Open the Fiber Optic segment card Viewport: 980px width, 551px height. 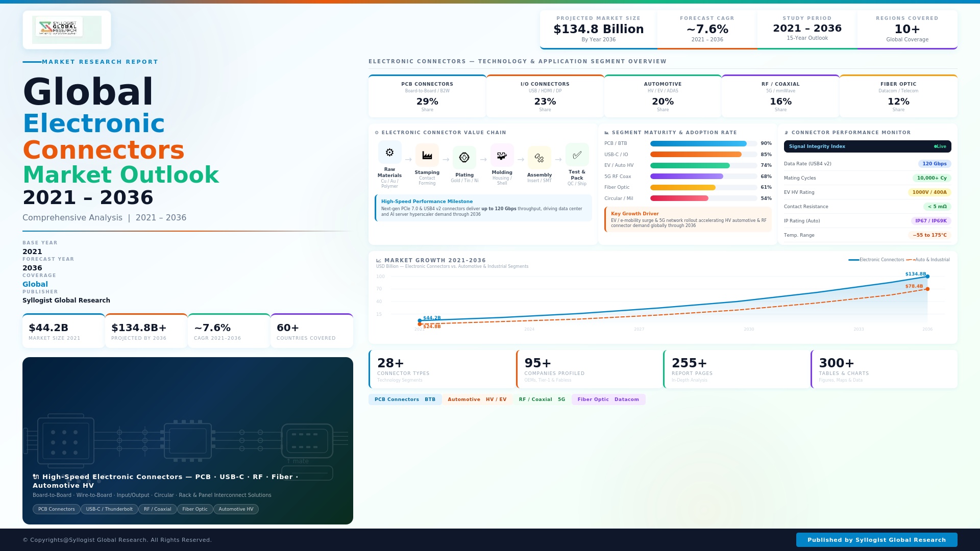tap(898, 96)
